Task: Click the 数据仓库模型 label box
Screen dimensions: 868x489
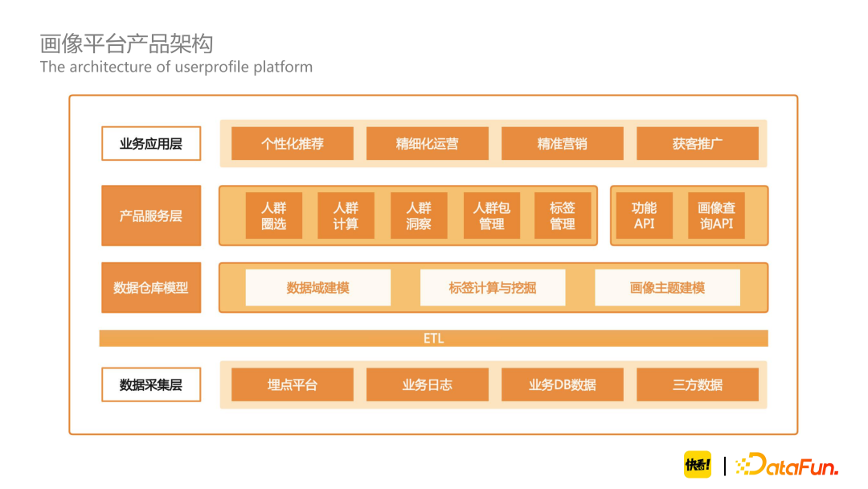Action: pyautogui.click(x=151, y=287)
